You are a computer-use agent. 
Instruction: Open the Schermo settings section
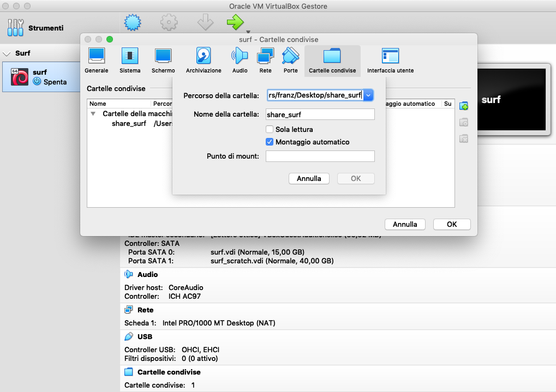click(x=163, y=61)
